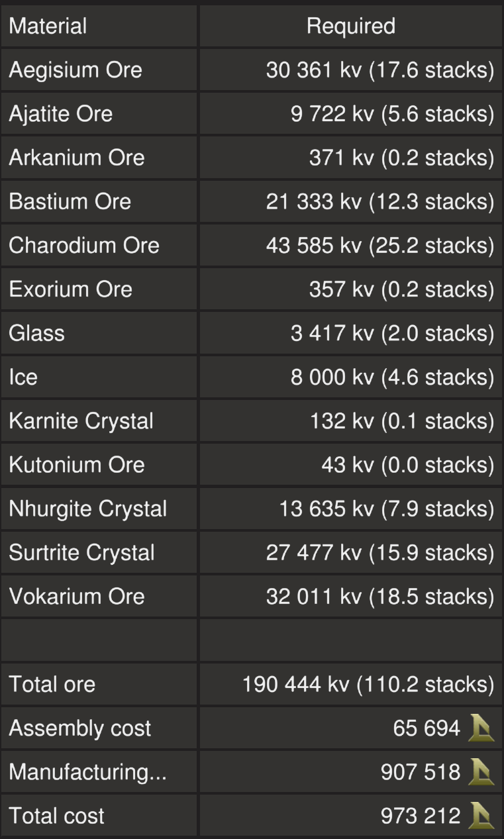Click the currency icon beside Assembly cost
The height and width of the screenshot is (839, 504).
pyautogui.click(x=481, y=728)
